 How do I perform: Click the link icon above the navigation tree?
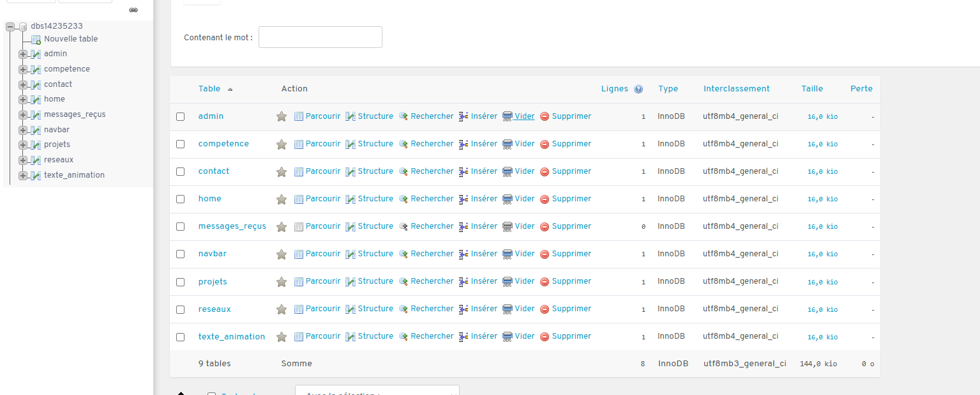coord(133,10)
